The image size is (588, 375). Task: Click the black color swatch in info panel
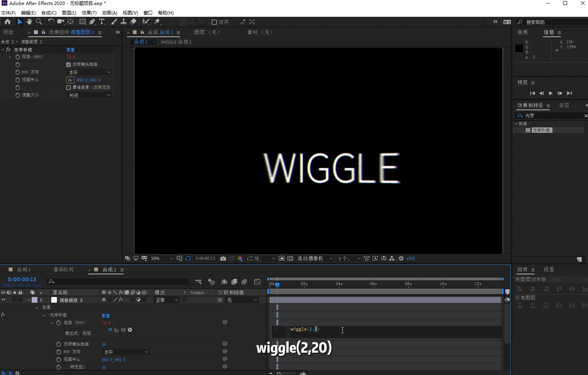(519, 48)
